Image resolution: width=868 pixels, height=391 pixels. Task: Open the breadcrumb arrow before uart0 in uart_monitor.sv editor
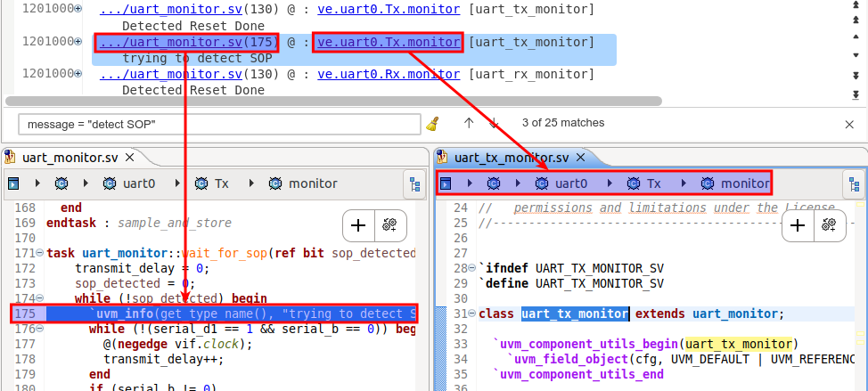tap(86, 183)
